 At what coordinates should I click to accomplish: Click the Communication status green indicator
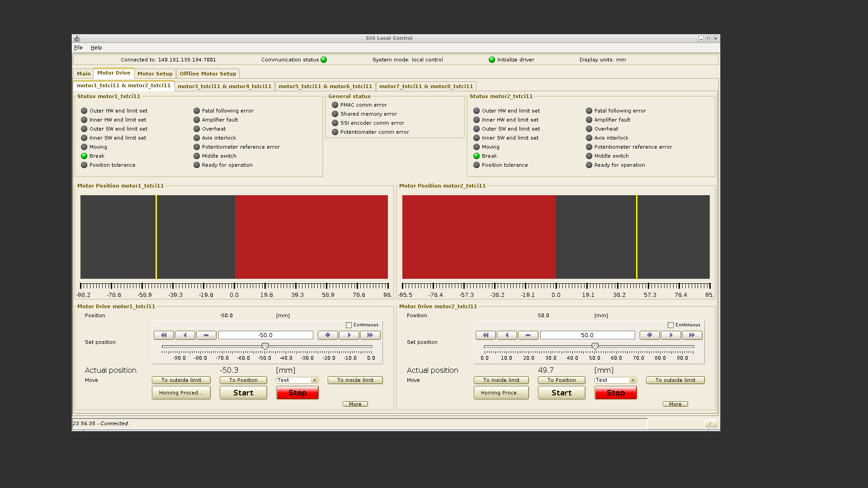pos(324,60)
